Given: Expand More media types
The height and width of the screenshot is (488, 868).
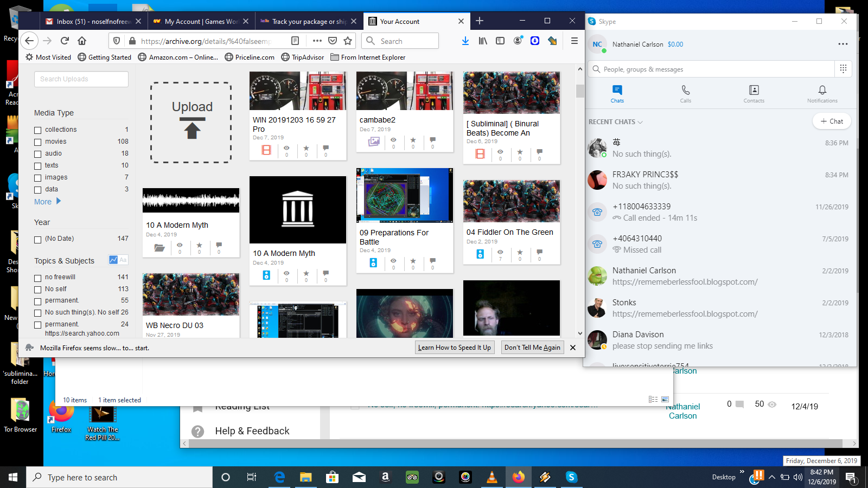Looking at the screenshot, I should (48, 202).
